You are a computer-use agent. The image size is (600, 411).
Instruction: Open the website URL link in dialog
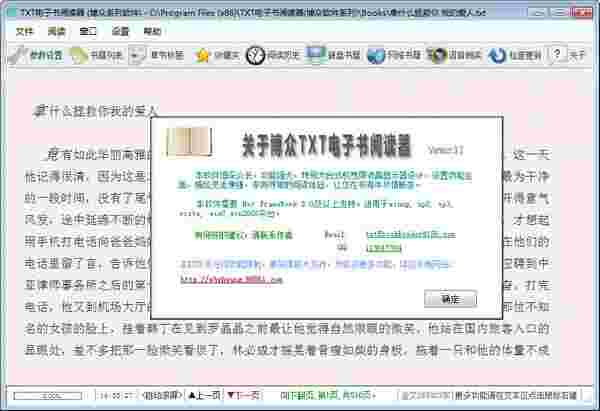click(231, 280)
